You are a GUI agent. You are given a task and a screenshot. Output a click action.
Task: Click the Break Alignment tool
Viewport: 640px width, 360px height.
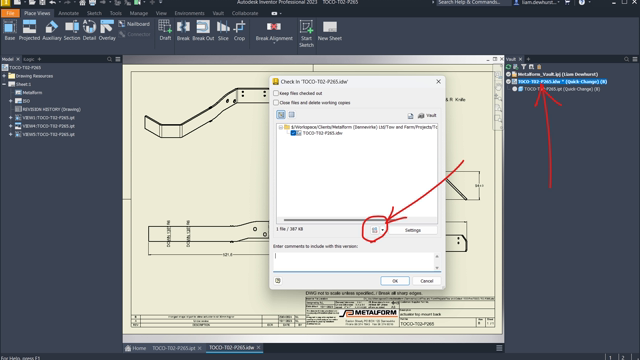click(x=274, y=31)
